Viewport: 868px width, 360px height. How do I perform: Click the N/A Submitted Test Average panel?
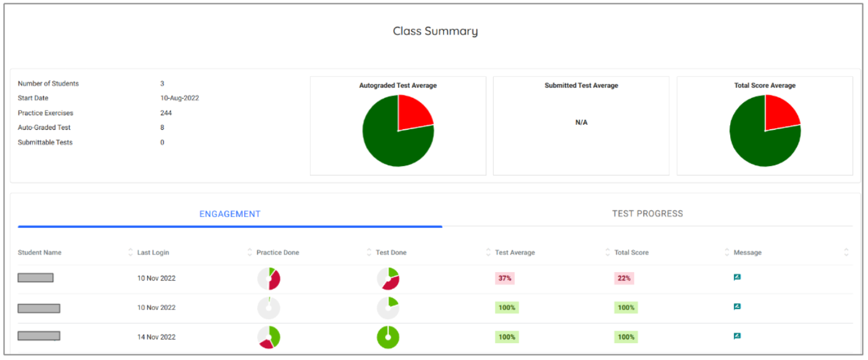pyautogui.click(x=580, y=122)
